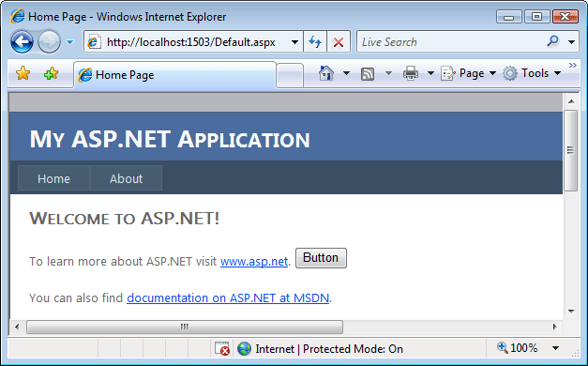This screenshot has height=366, width=588.
Task: Click the vertical scrollbar down arrow
Action: pos(571,311)
